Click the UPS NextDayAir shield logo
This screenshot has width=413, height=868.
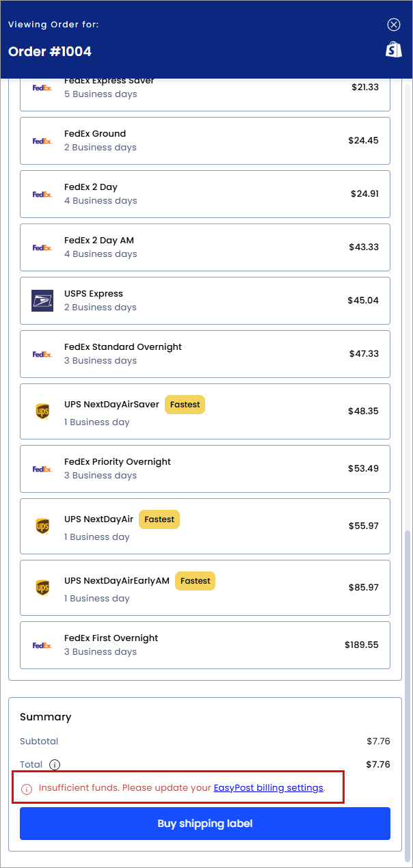42,526
